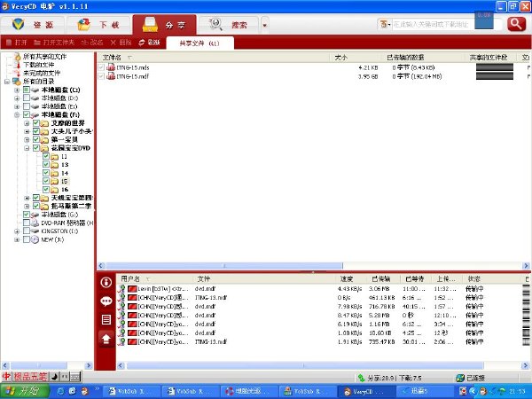Click the 打开 open toolbar button

coord(16,43)
